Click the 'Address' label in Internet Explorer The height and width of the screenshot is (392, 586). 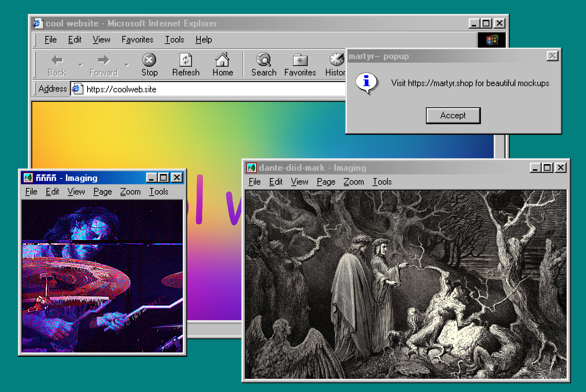pos(53,89)
